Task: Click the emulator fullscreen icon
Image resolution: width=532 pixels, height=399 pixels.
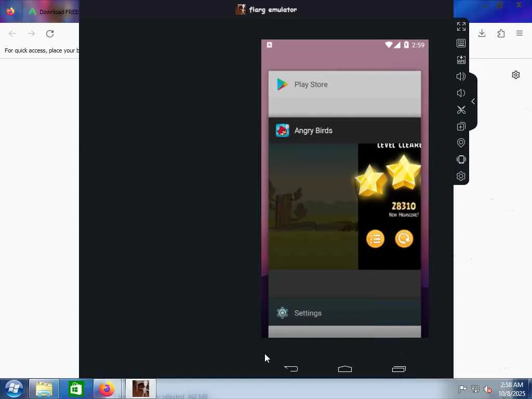Action: (461, 26)
